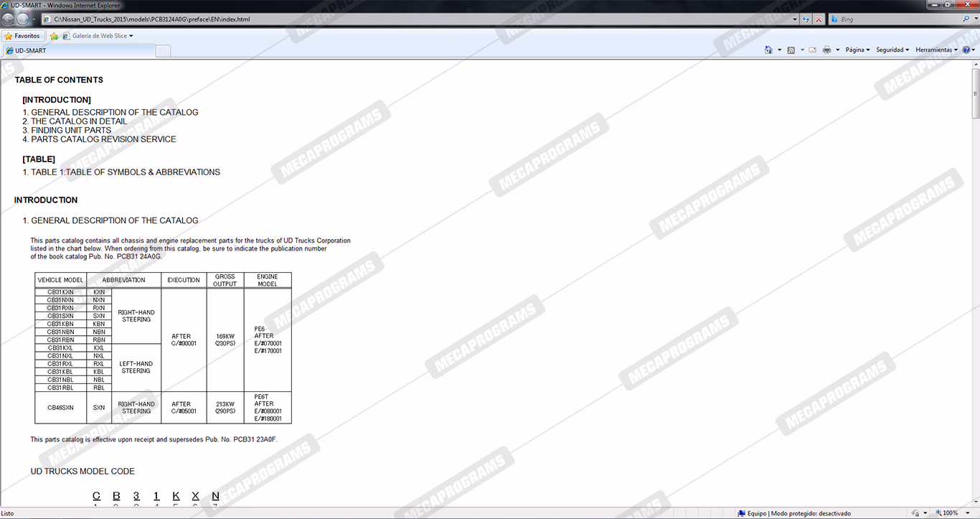
Task: Open link 3. FINDING UNIT PARTS
Action: pyautogui.click(x=67, y=131)
